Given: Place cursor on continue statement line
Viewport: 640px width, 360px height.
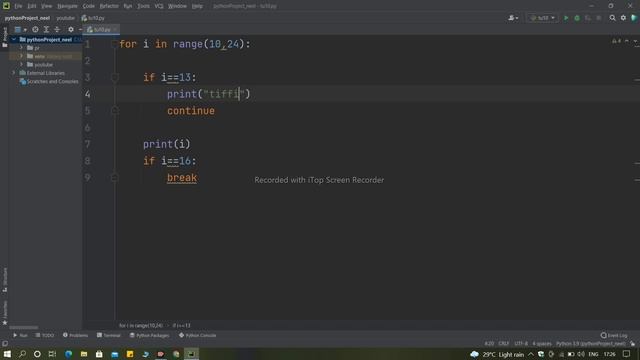Looking at the screenshot, I should point(191,111).
